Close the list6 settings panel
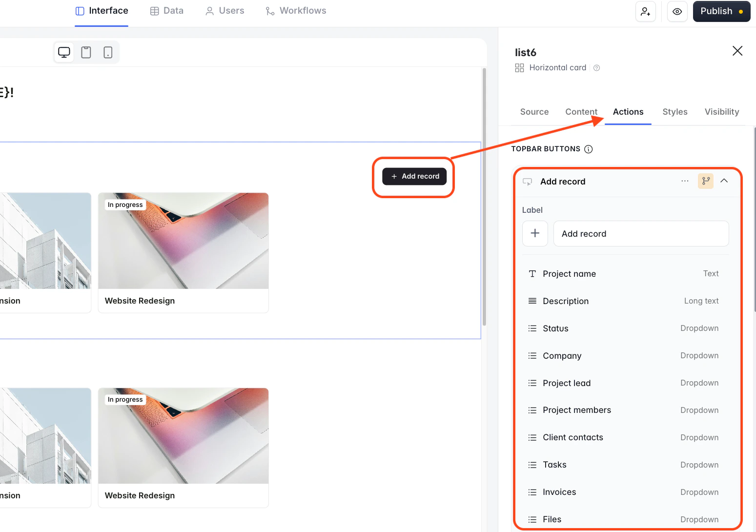This screenshot has width=756, height=532. click(737, 51)
